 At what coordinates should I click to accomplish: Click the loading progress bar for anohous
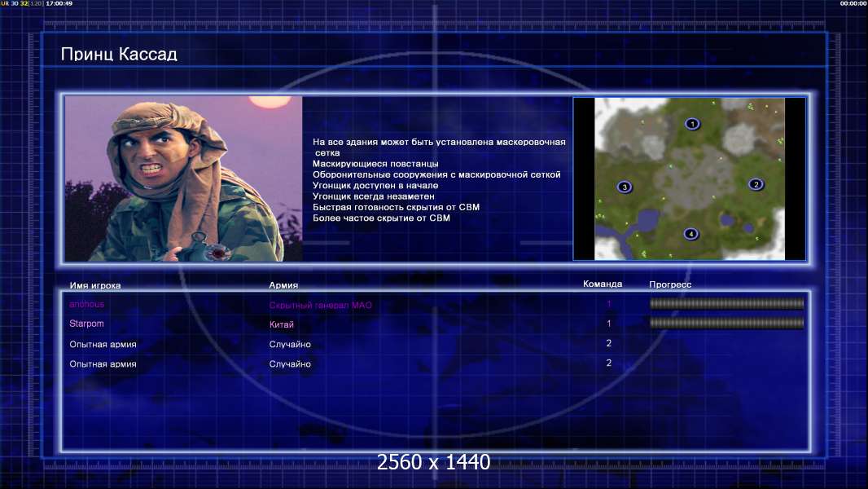[726, 303]
